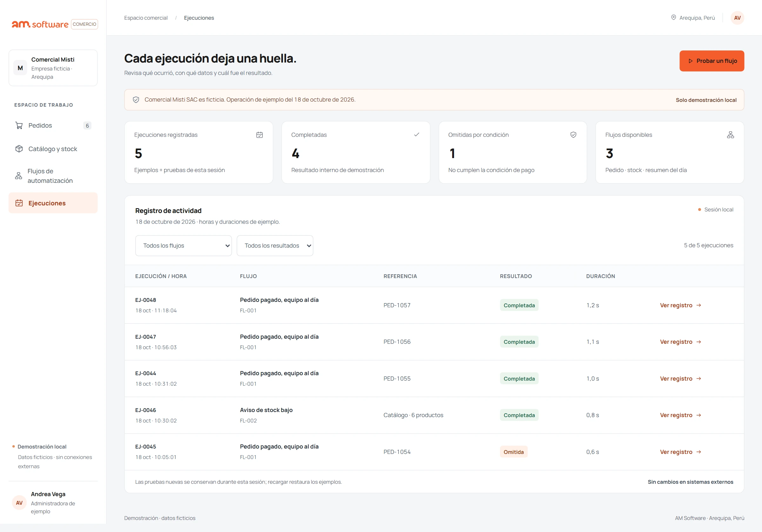
Task: Click the Probar un flujo button
Action: click(x=712, y=61)
